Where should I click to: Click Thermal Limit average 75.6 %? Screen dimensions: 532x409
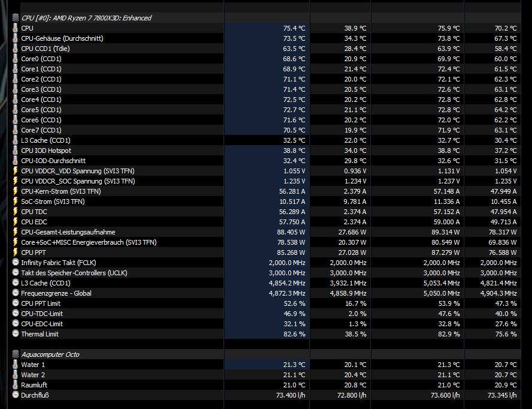pos(506,334)
